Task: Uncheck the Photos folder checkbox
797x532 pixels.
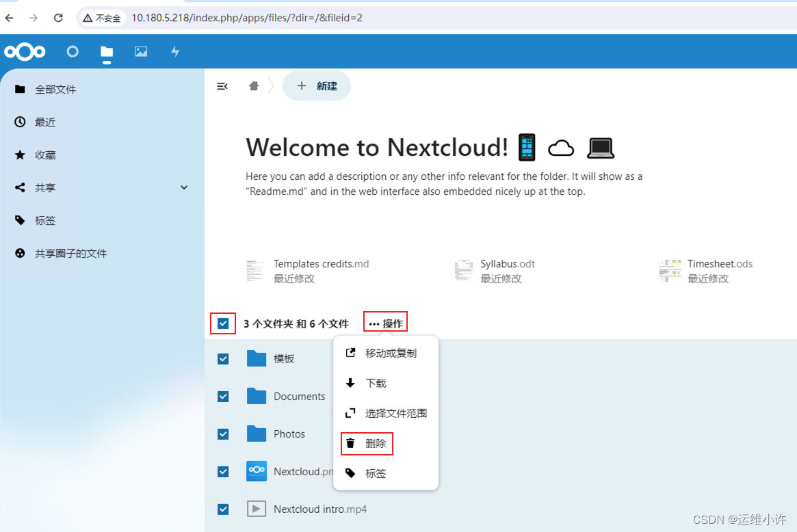Action: (223, 434)
